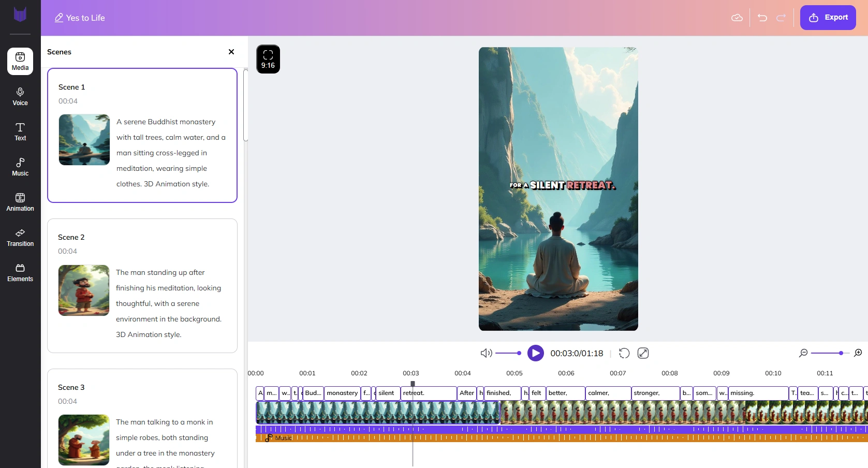
Task: Click the restart playback icon
Action: click(x=624, y=353)
